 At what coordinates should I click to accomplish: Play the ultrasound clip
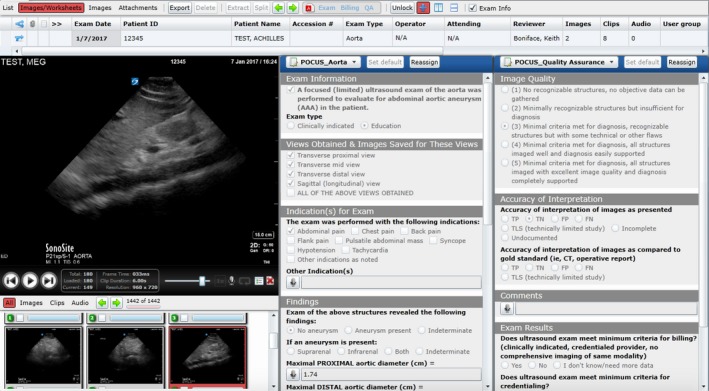pos(30,281)
